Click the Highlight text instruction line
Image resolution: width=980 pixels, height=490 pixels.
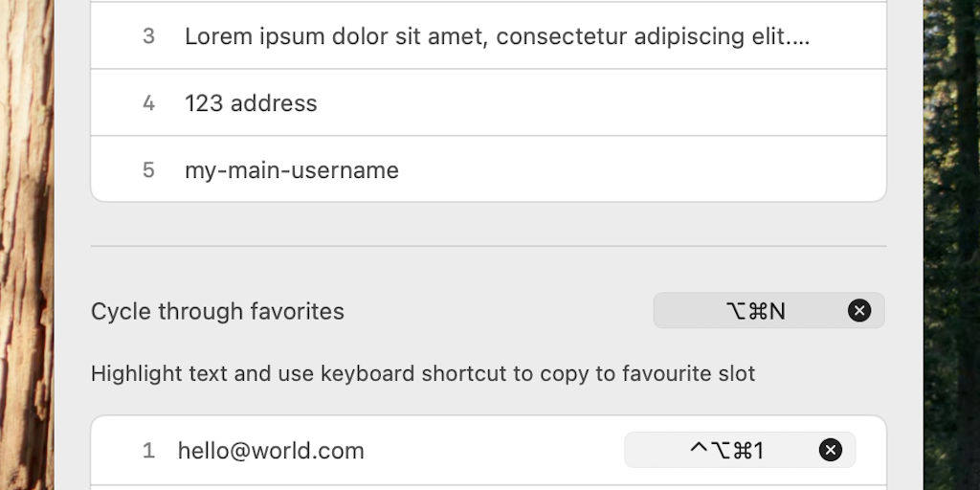(422, 373)
